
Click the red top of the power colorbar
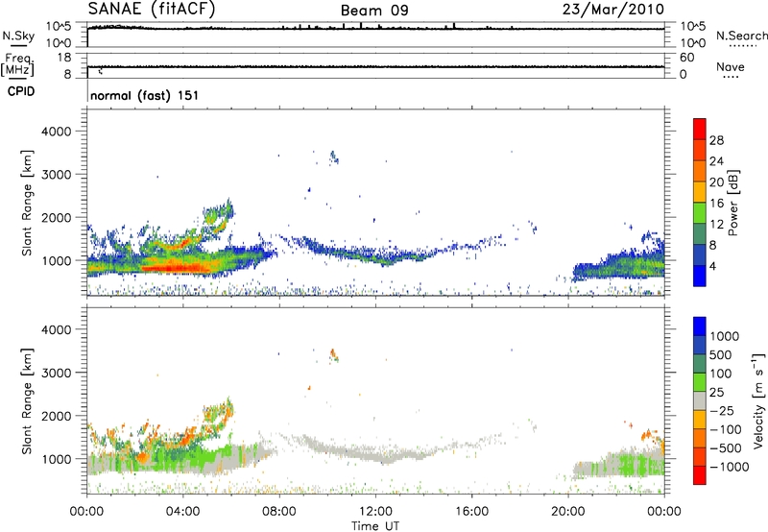coord(700,129)
